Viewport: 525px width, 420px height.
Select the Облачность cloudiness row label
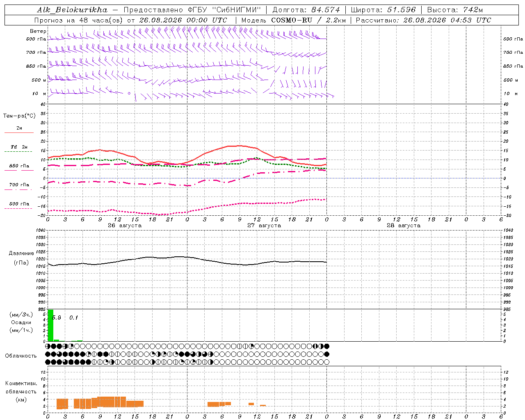21,356
